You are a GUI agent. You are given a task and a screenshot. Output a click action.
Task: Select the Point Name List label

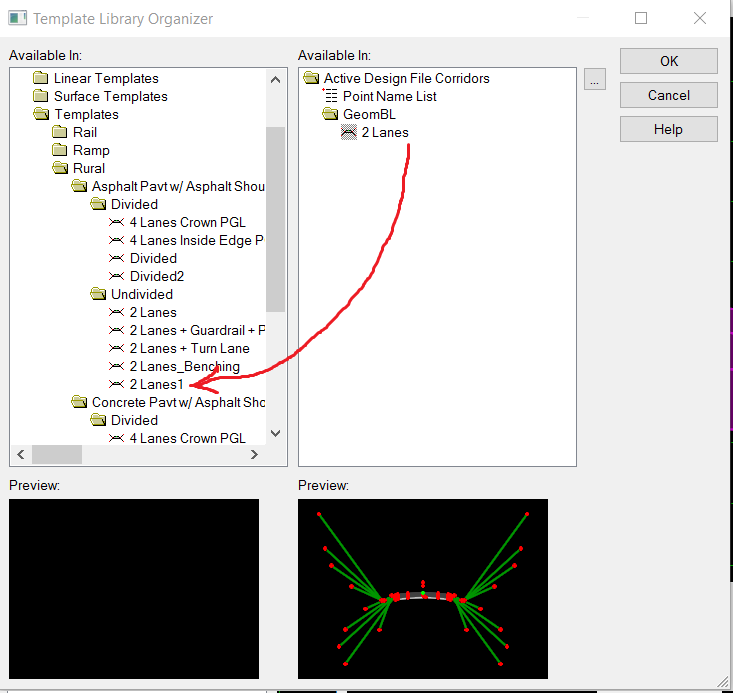(x=389, y=96)
